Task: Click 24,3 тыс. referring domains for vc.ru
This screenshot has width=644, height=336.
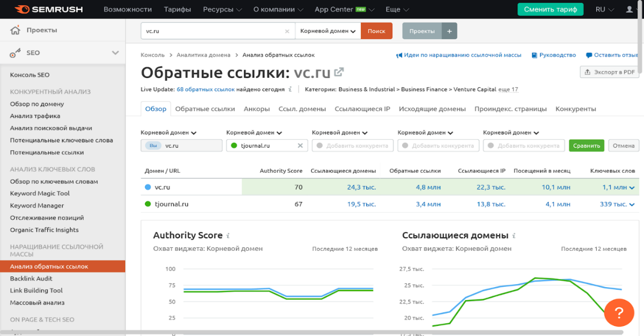Action: (362, 187)
